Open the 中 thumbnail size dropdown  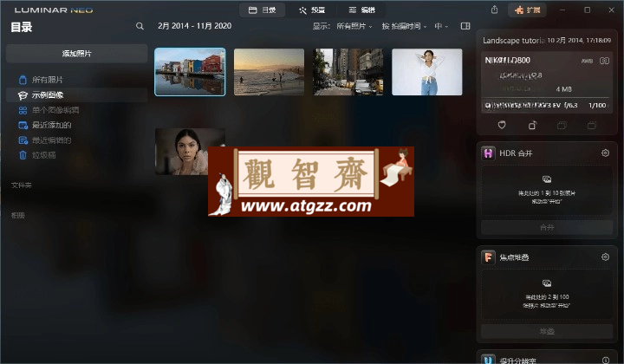pyautogui.click(x=441, y=26)
